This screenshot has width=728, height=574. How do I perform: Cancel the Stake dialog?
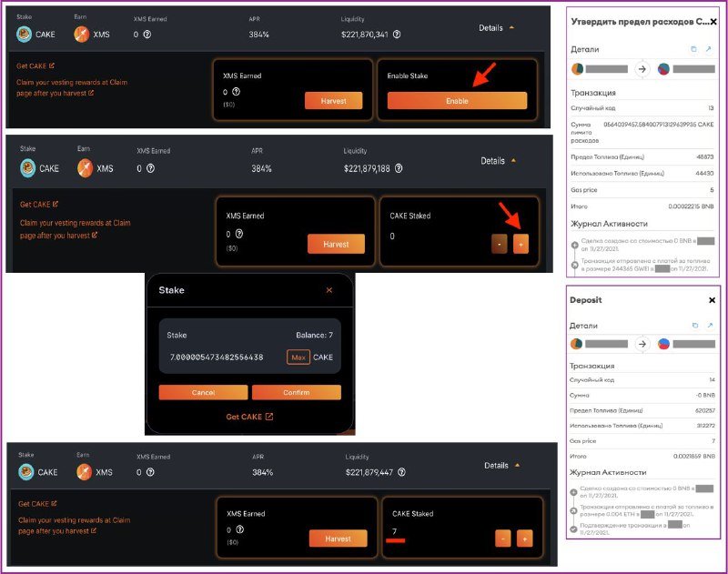[x=203, y=392]
